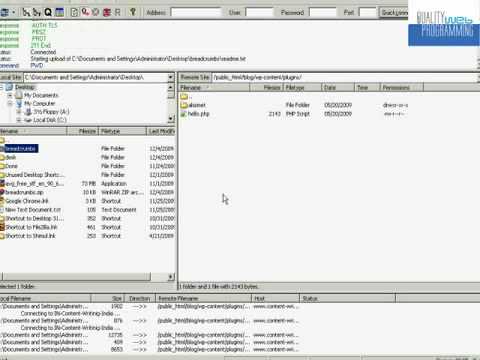This screenshot has width=480, height=360.
Task: Click the remote parent directory folder icon
Action: pos(184,97)
